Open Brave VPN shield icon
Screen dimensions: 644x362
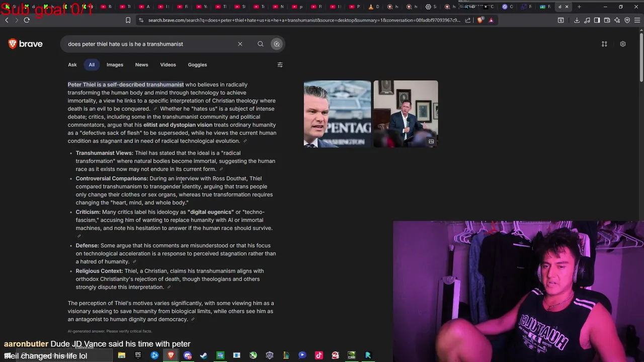click(627, 20)
